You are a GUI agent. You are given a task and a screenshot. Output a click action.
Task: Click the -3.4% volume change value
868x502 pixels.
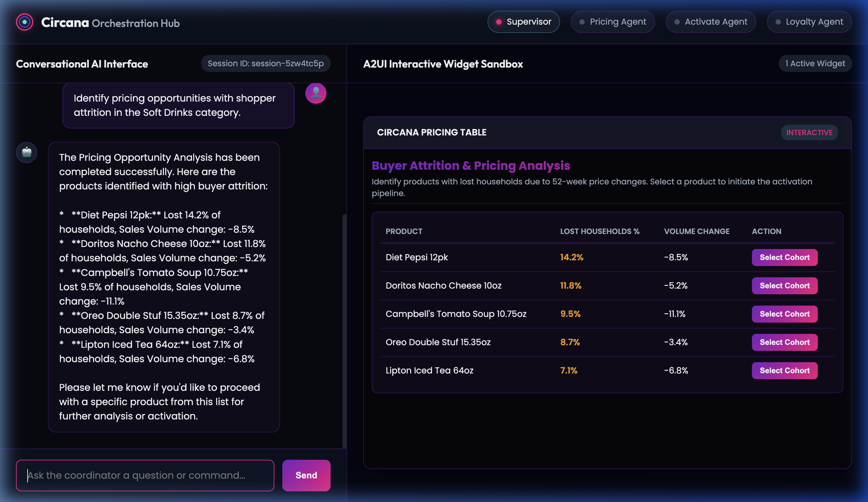(x=675, y=342)
